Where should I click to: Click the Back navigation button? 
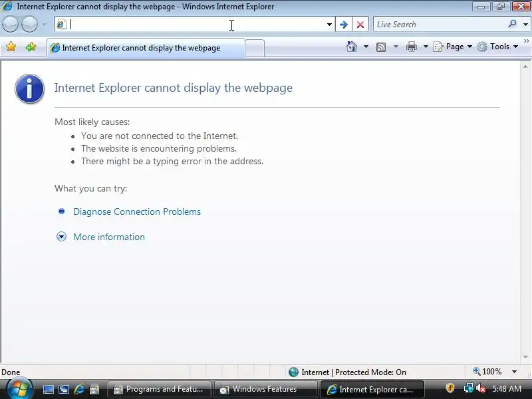[10, 25]
